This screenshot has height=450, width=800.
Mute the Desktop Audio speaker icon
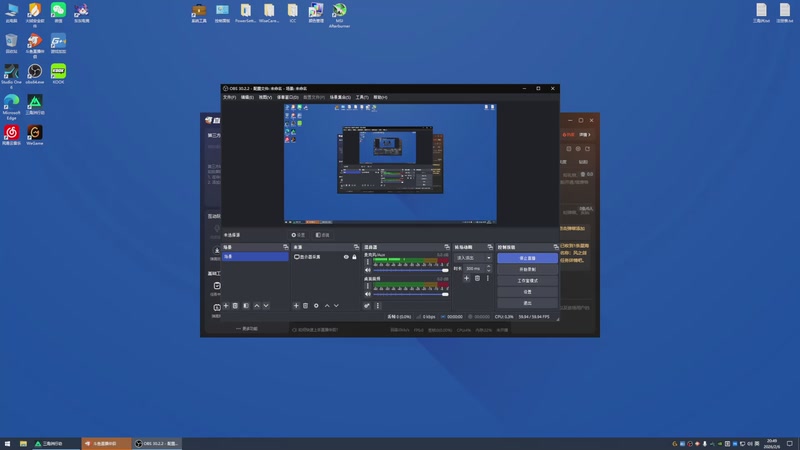point(368,294)
